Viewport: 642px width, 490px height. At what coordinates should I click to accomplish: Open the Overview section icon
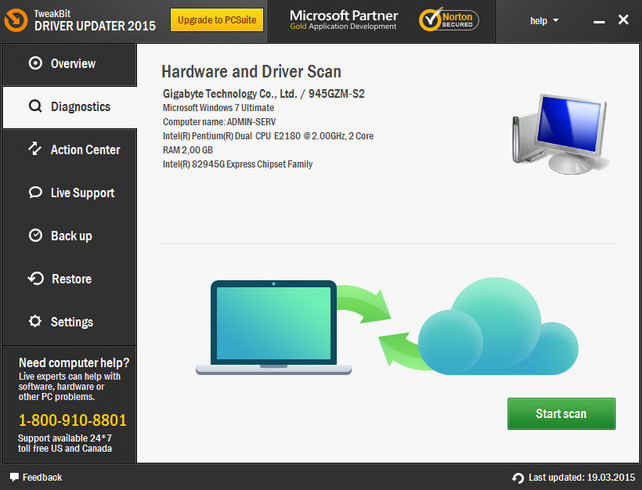(36, 64)
